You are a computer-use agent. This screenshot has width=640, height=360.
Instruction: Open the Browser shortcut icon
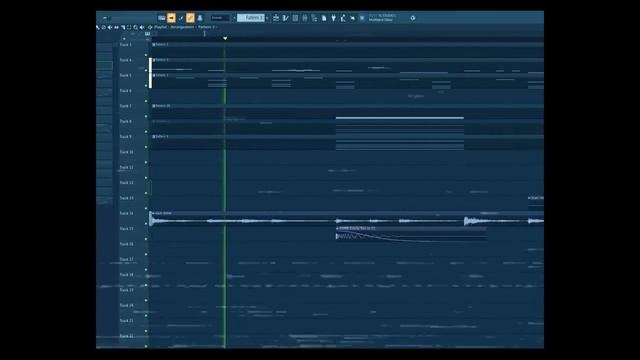314,18
